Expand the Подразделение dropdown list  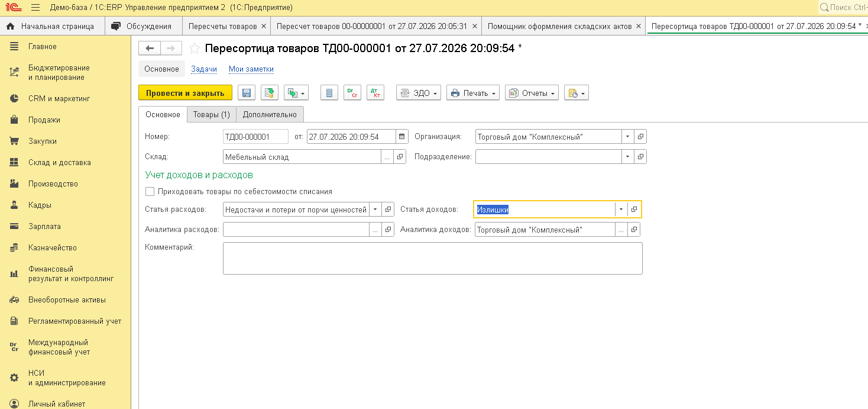pyautogui.click(x=627, y=157)
